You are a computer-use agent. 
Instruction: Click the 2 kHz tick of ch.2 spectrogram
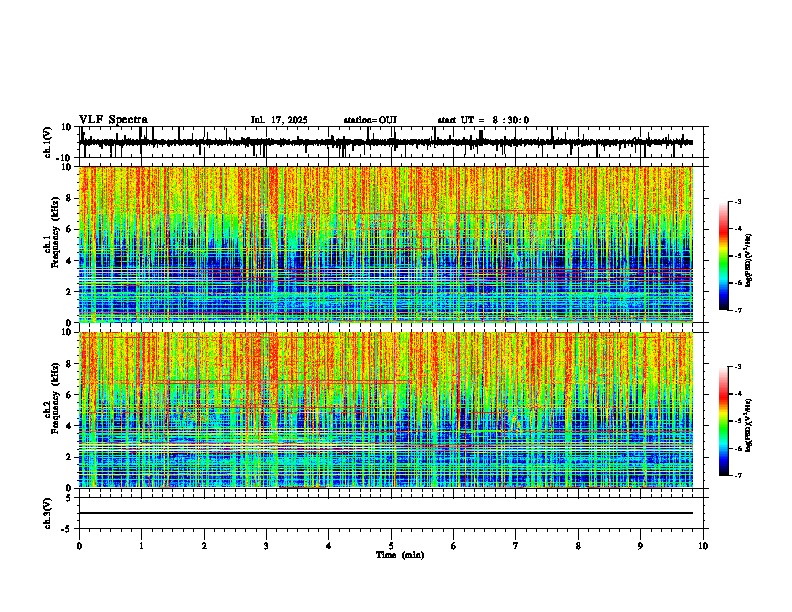coord(70,457)
